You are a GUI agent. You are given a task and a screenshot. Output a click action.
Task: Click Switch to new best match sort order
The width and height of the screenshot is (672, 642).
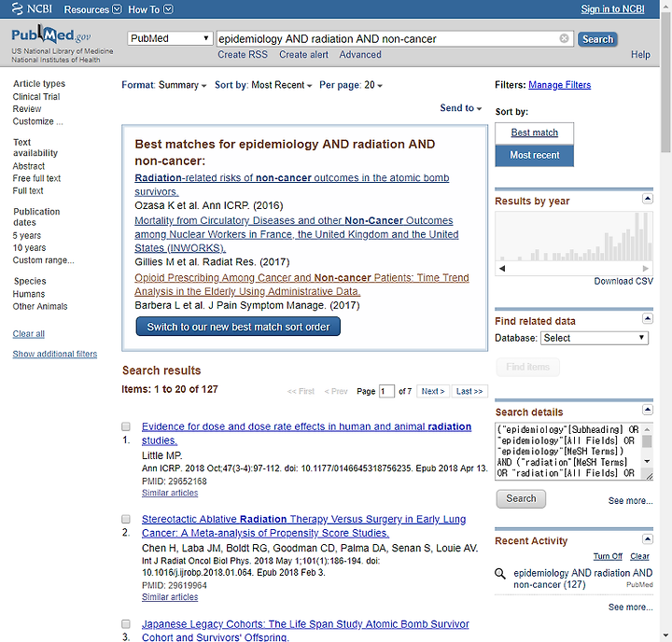click(x=238, y=327)
